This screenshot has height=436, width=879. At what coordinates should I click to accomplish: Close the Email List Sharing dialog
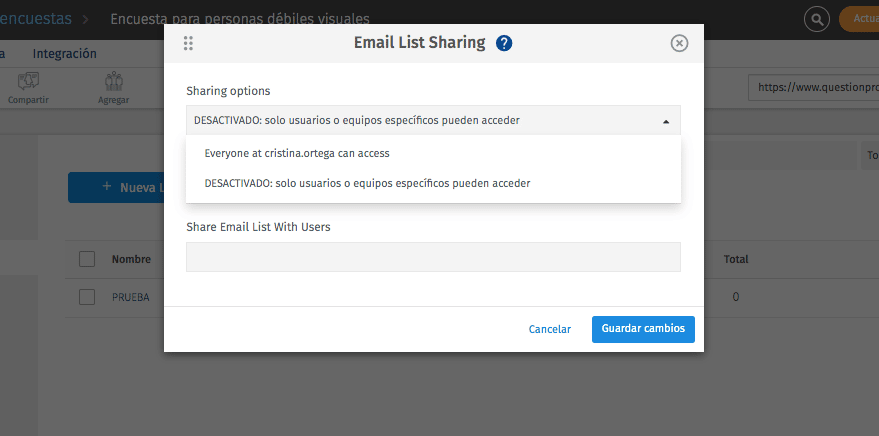(x=679, y=43)
